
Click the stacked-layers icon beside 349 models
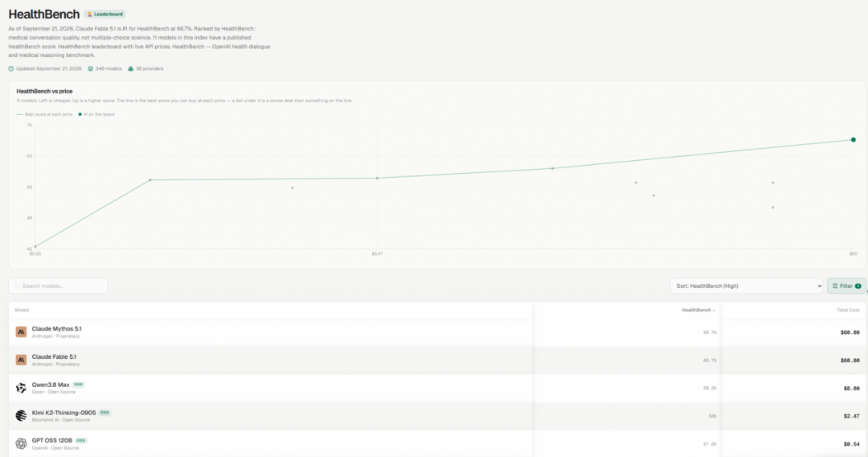point(90,68)
